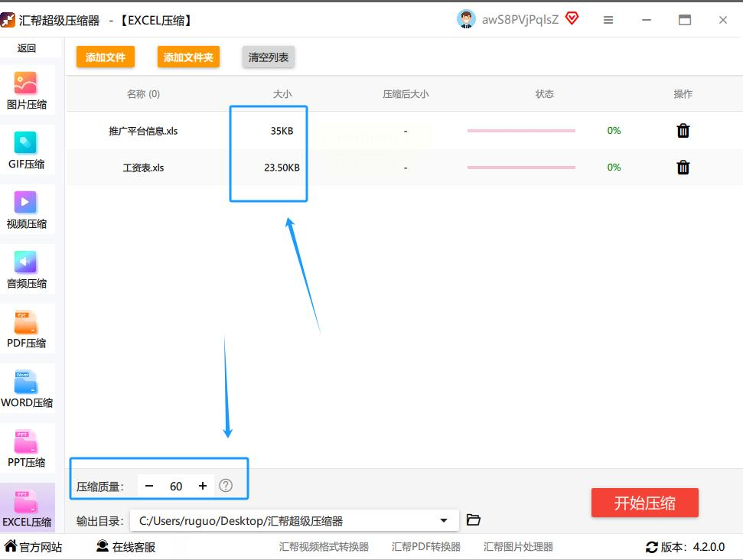Click progress bar for 推广平台信息.xls
This screenshot has height=560, width=743.
tap(521, 131)
